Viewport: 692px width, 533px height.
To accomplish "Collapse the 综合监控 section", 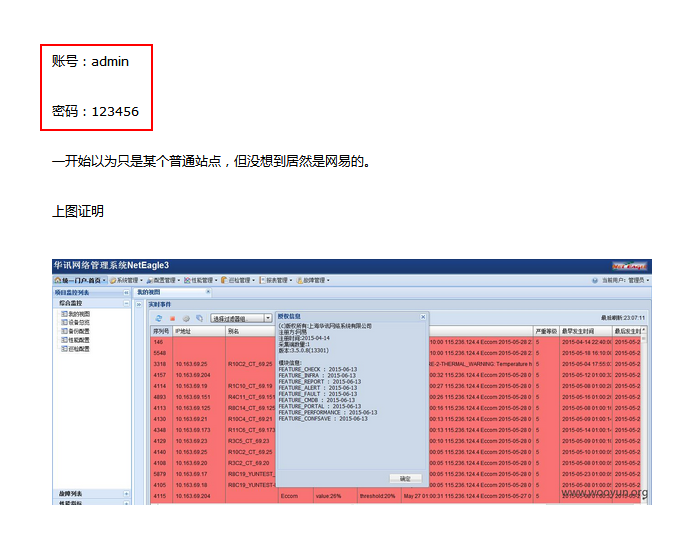I will [126, 303].
